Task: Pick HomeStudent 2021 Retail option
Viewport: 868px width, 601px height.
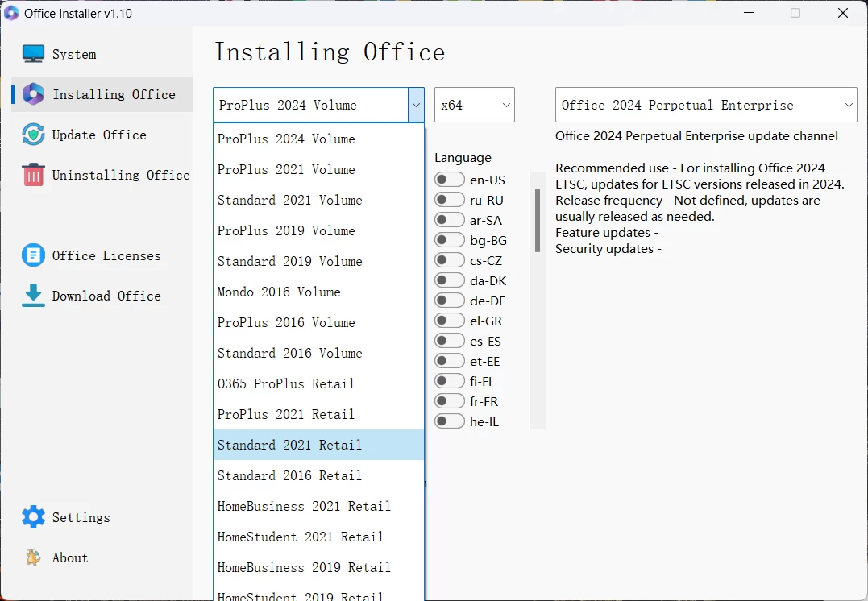Action: 318,537
